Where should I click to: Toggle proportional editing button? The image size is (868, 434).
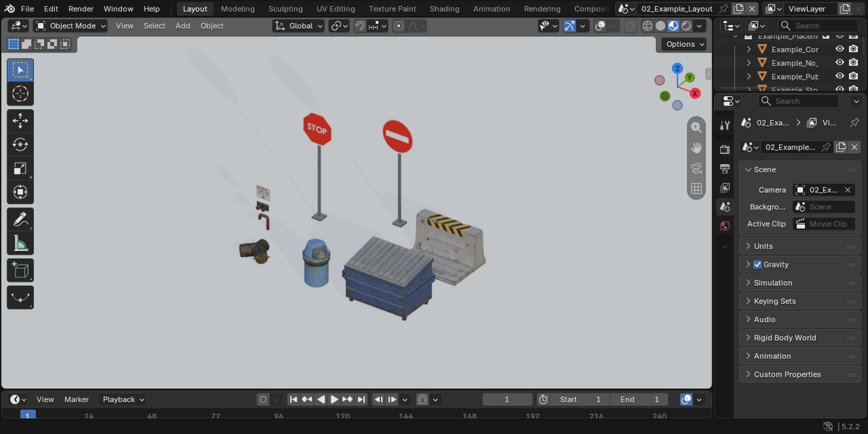[398, 25]
